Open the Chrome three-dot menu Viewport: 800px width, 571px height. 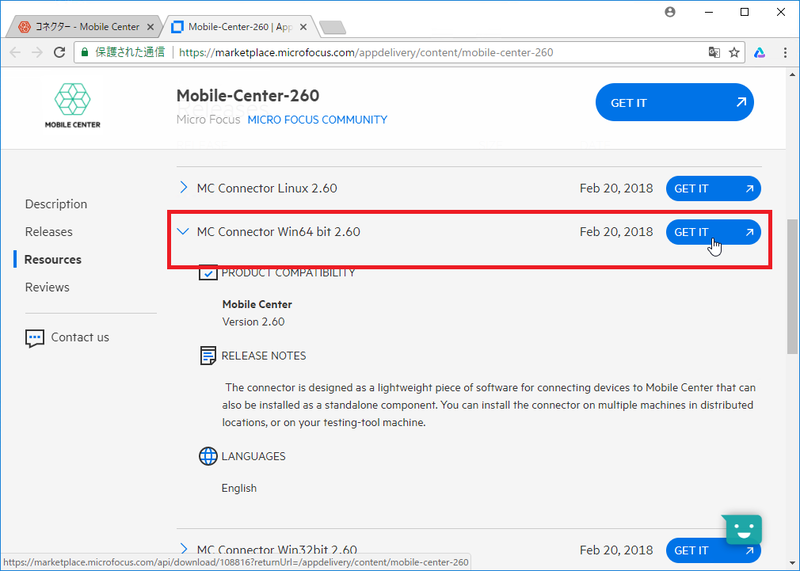click(782, 52)
